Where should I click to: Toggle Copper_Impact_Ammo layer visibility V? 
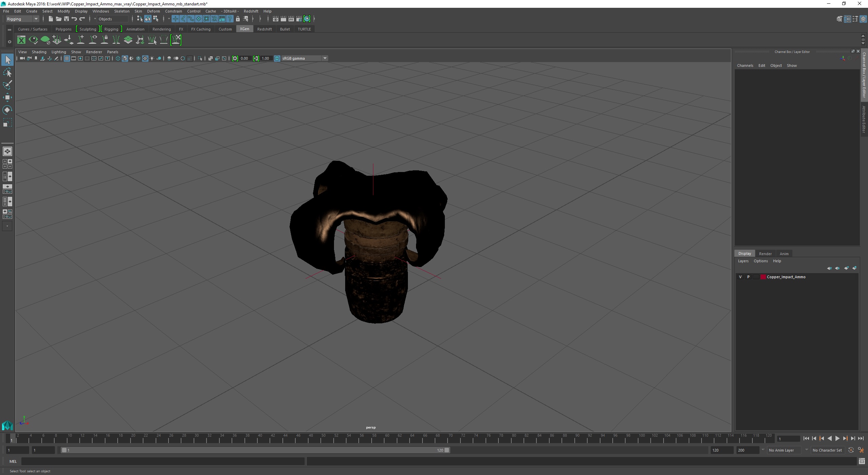point(740,277)
